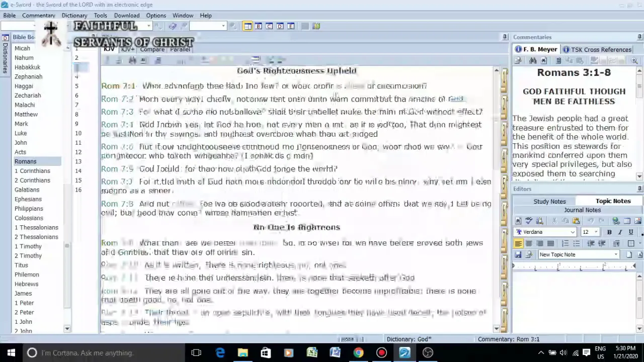Open File Explorer from the taskbar

click(243, 352)
